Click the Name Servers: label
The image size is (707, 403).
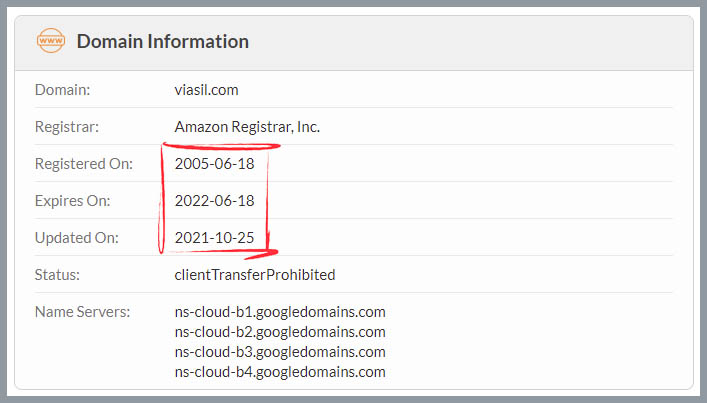(x=83, y=312)
